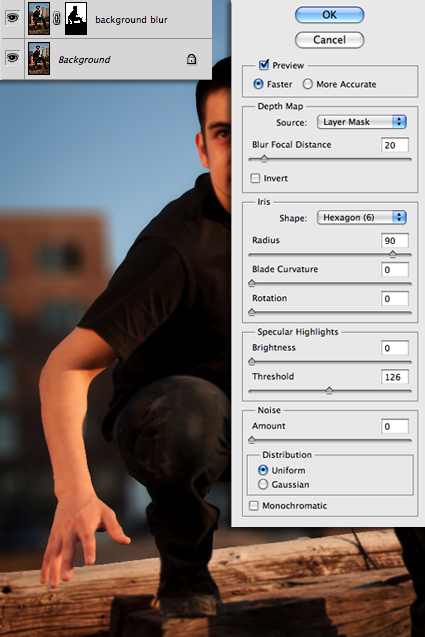Hide the Background layer eye icon
Viewport: 425px width, 637px height.
tap(13, 58)
